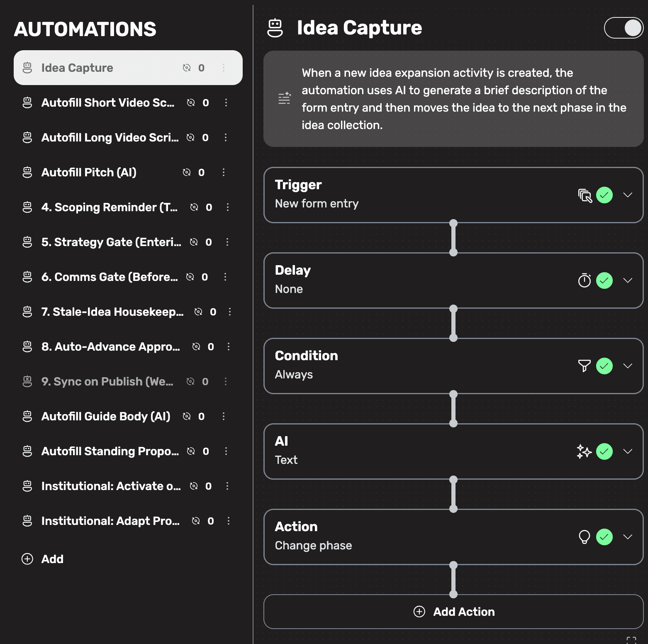This screenshot has width=648, height=644.
Task: Click the Action lightbulb icon
Action: tap(585, 537)
